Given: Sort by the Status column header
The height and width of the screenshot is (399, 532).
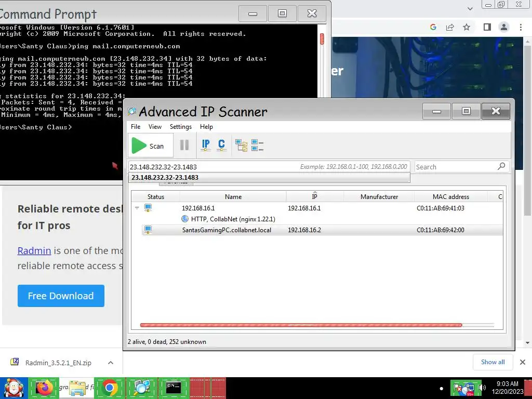Looking at the screenshot, I should 156,196.
